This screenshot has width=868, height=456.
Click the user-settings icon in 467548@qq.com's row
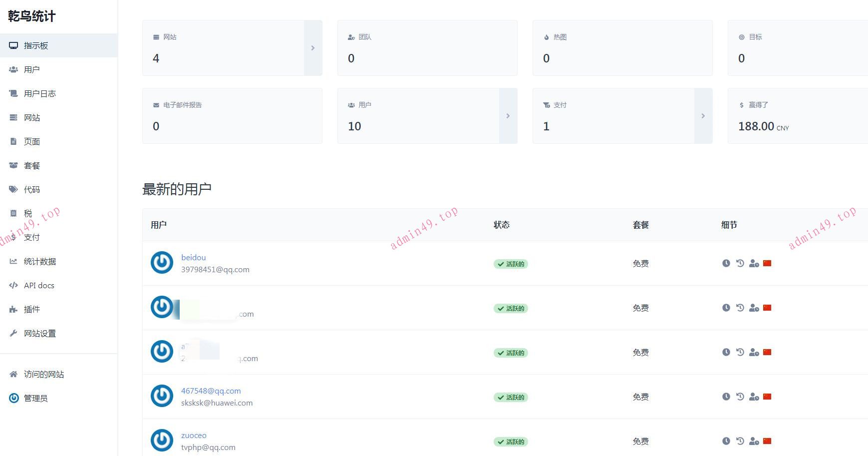754,397
